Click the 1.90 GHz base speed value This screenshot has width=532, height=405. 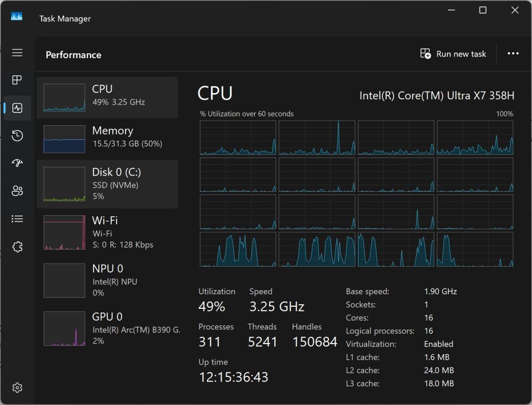click(441, 291)
